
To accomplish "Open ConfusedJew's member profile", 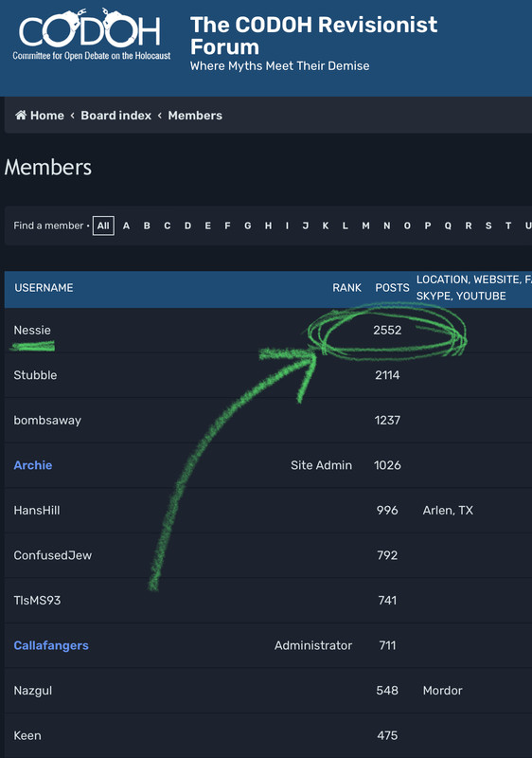I will pyautogui.click(x=53, y=555).
